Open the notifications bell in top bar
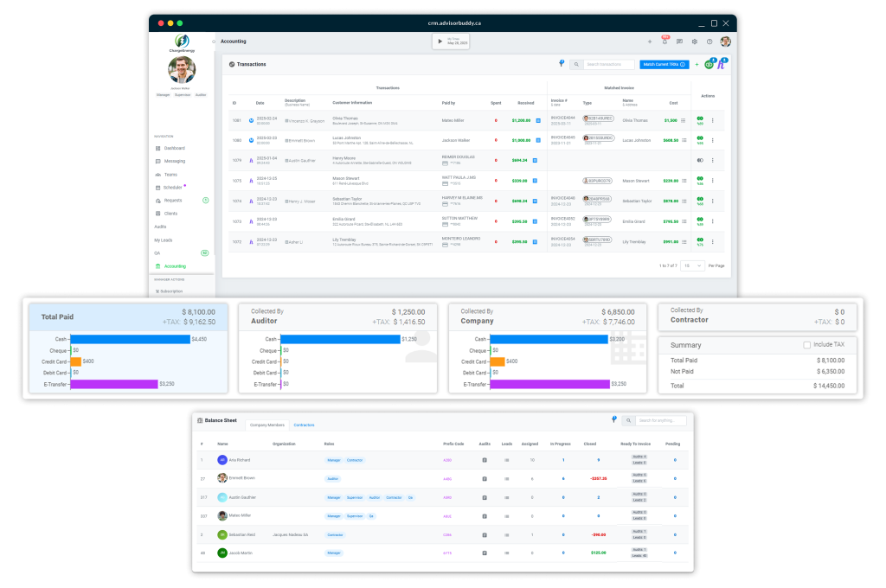The height and width of the screenshot is (588, 886). 664,42
